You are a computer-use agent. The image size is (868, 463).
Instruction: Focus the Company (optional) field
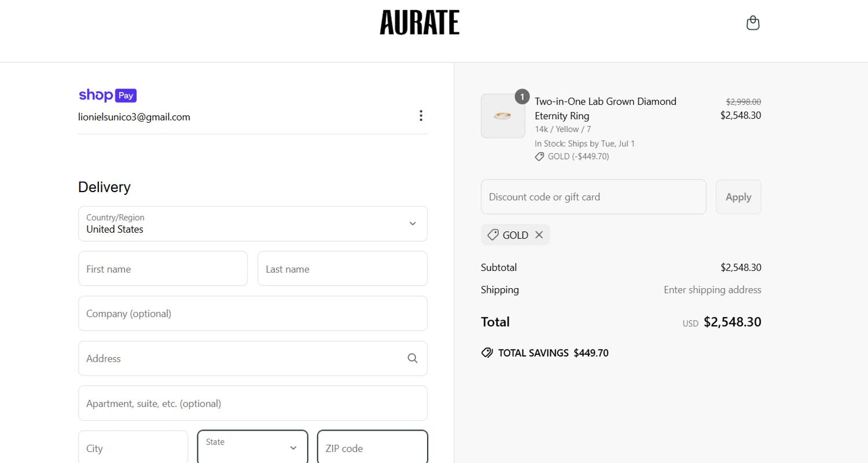pyautogui.click(x=253, y=314)
